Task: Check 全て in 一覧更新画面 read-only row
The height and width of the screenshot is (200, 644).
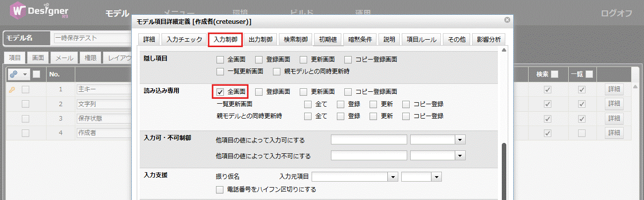Action: (x=308, y=104)
